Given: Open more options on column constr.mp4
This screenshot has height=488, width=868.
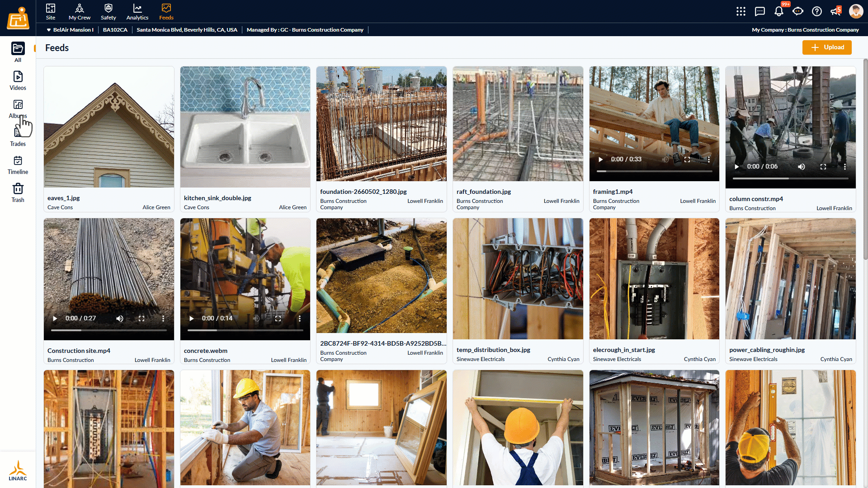Looking at the screenshot, I should (x=844, y=167).
